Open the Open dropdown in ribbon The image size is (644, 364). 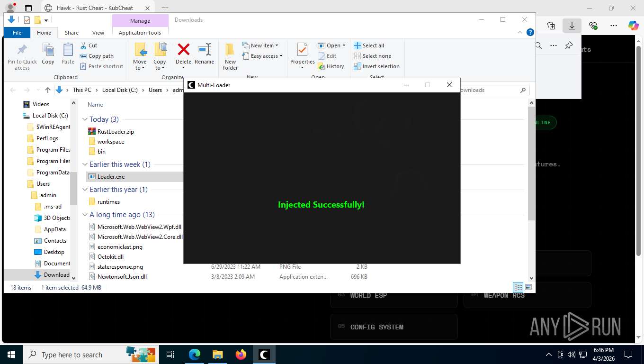click(331, 45)
